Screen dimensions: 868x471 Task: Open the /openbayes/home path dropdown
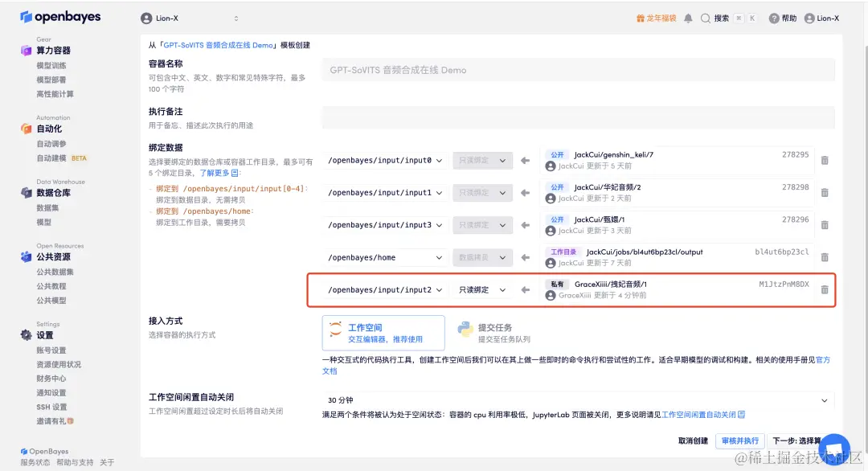point(385,257)
